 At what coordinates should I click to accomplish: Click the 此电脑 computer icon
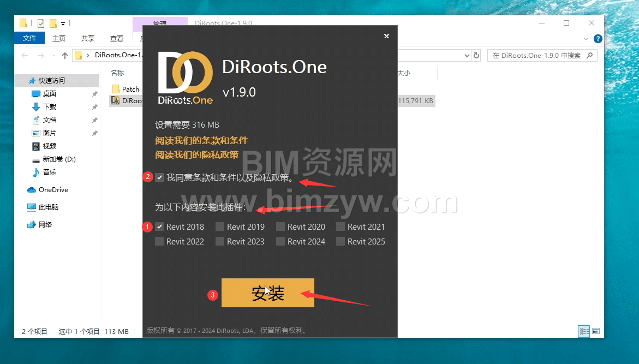point(32,207)
